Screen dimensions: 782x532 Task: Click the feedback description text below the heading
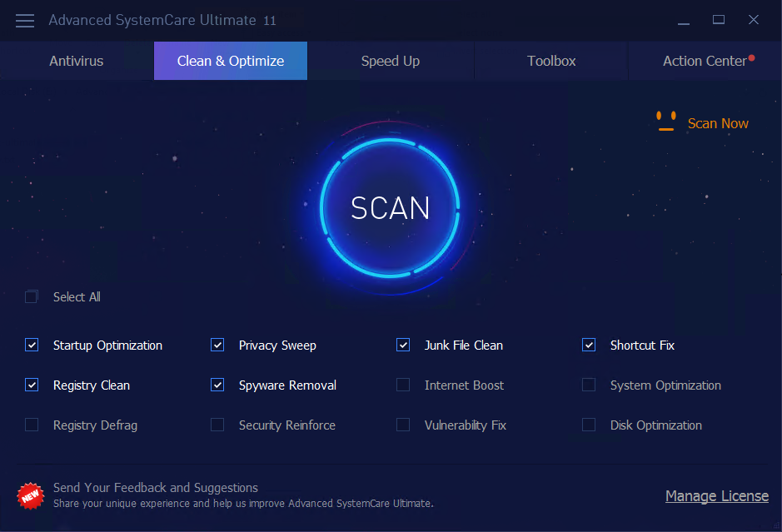(243, 504)
